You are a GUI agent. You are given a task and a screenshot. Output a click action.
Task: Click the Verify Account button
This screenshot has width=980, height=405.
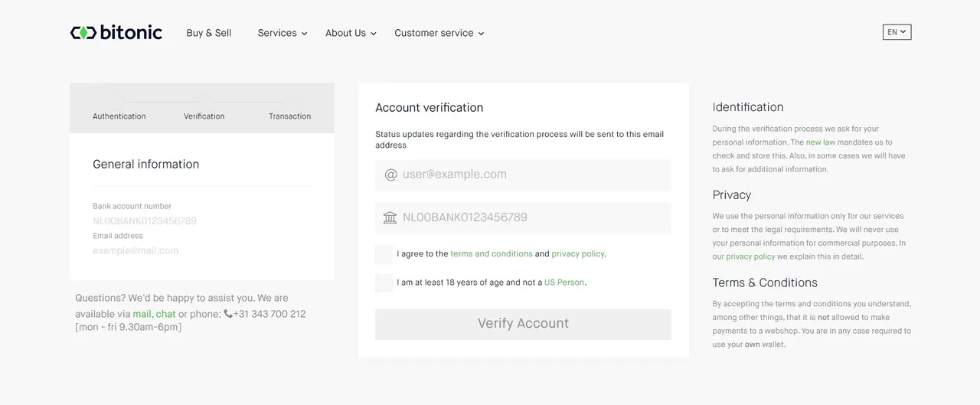(523, 324)
